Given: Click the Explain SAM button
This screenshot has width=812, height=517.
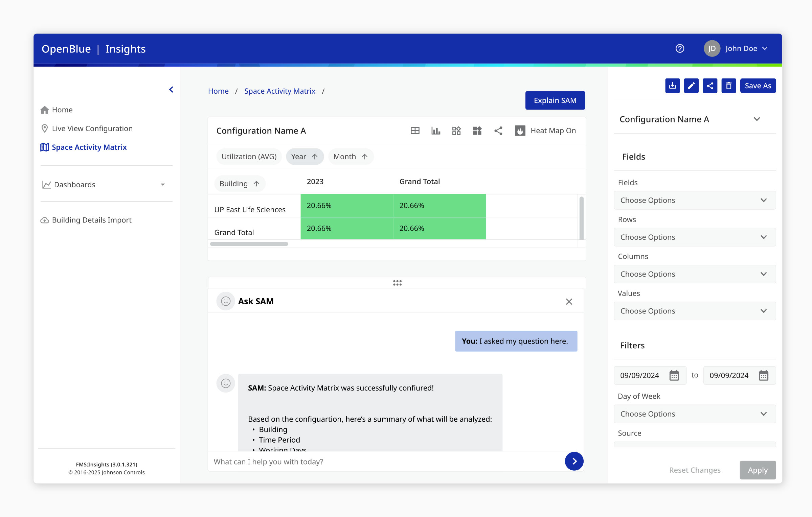Looking at the screenshot, I should (555, 100).
